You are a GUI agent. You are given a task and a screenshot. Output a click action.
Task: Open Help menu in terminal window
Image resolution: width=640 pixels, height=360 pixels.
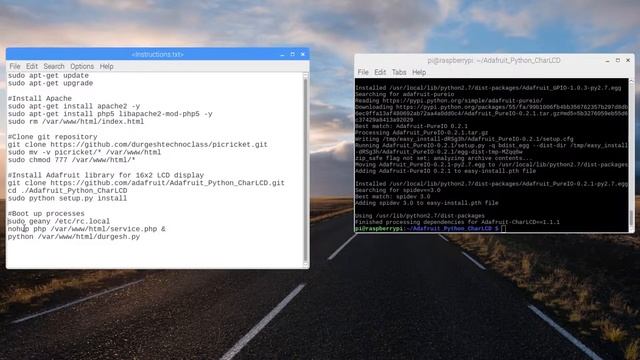click(x=419, y=72)
